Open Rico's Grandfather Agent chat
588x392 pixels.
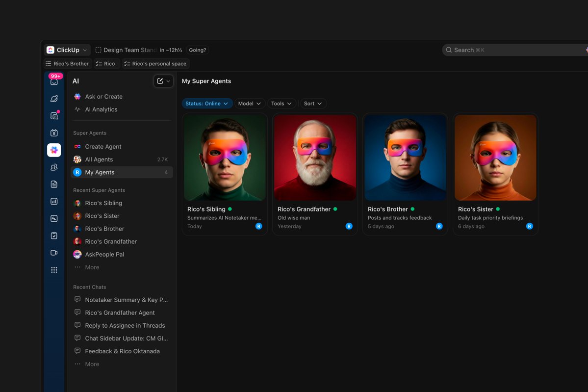[x=122, y=313]
